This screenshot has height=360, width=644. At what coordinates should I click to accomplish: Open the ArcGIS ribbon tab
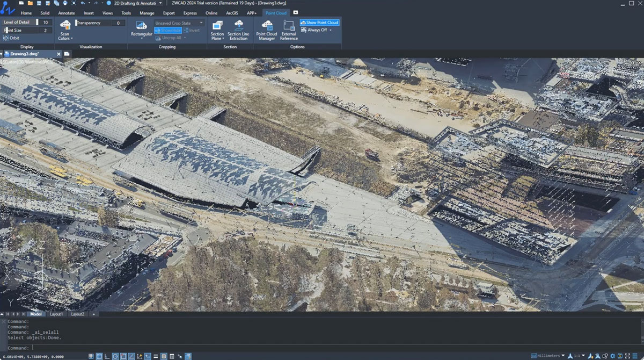coord(231,13)
